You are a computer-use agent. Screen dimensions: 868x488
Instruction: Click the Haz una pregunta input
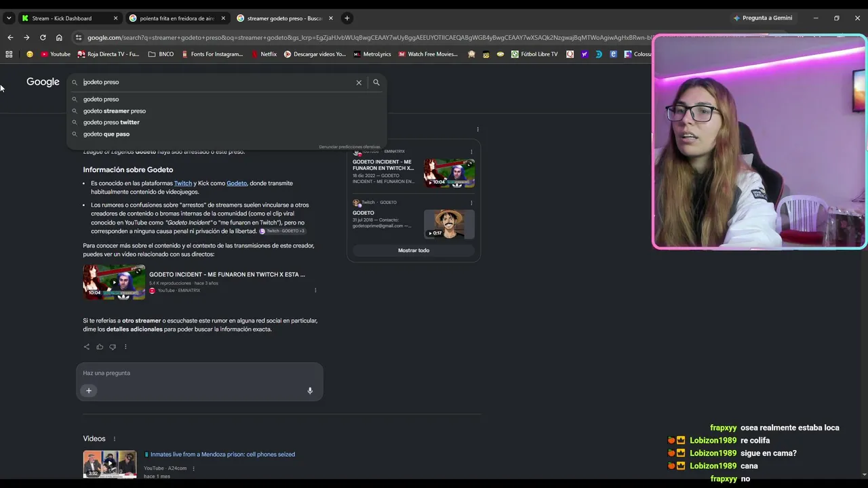(199, 373)
